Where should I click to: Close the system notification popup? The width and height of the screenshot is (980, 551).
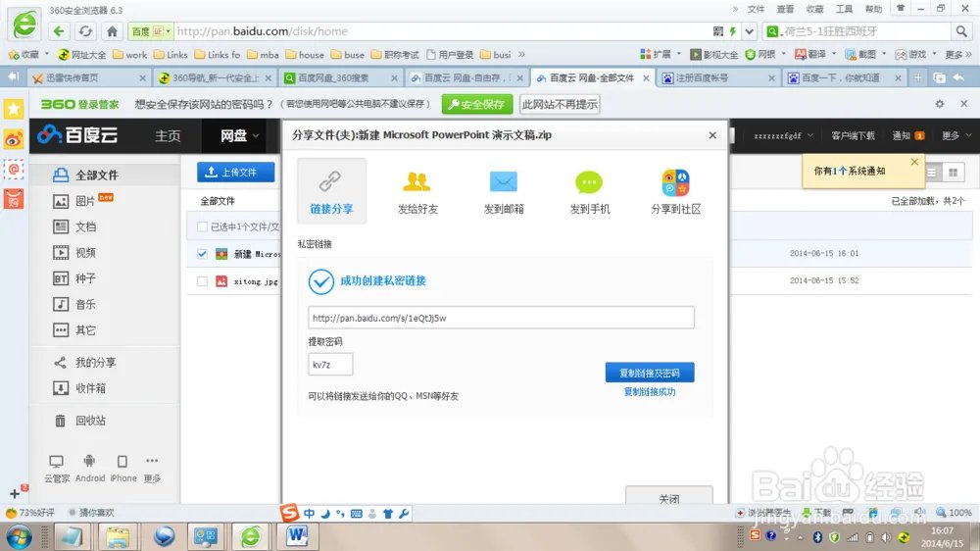pyautogui.click(x=914, y=162)
